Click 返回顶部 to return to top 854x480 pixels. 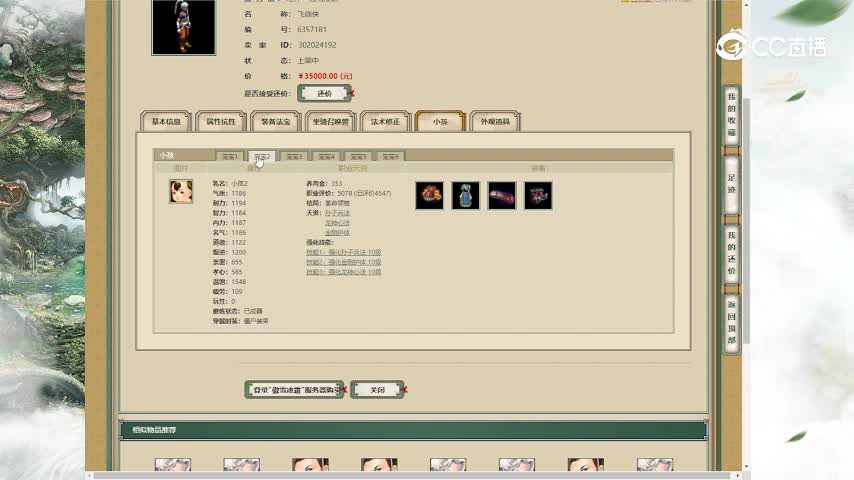(731, 322)
